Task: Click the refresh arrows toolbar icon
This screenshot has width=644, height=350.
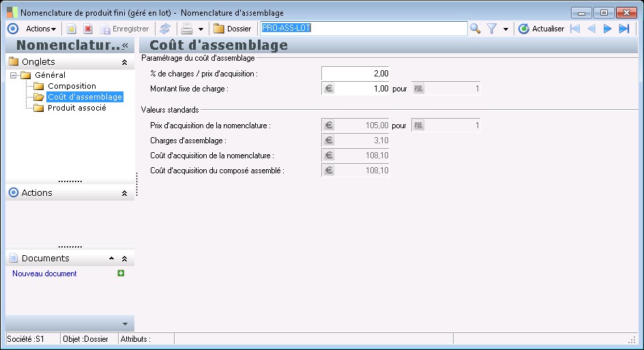Action: point(165,29)
